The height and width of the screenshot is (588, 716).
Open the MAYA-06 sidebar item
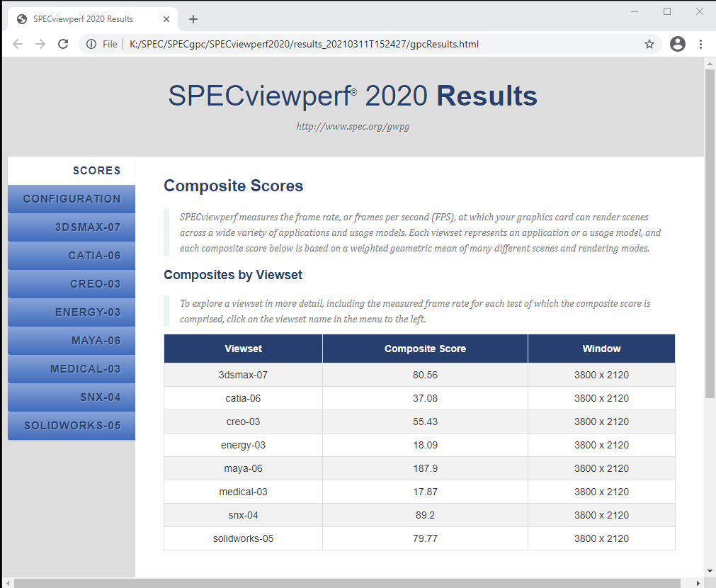(x=72, y=341)
